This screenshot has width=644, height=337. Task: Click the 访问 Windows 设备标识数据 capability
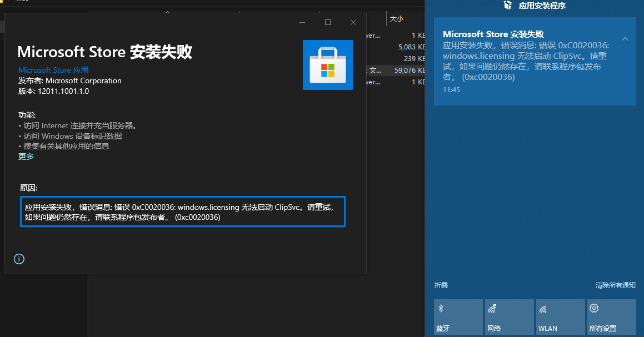[70, 136]
